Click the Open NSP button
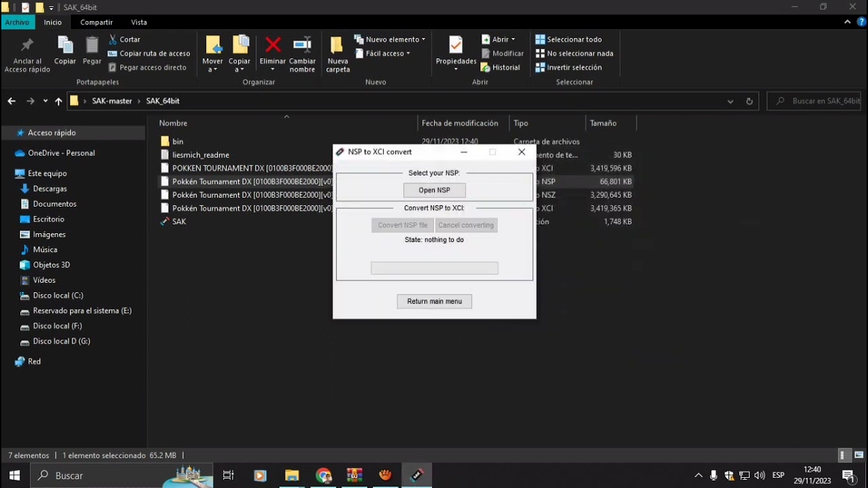This screenshot has height=488, width=868. click(434, 190)
